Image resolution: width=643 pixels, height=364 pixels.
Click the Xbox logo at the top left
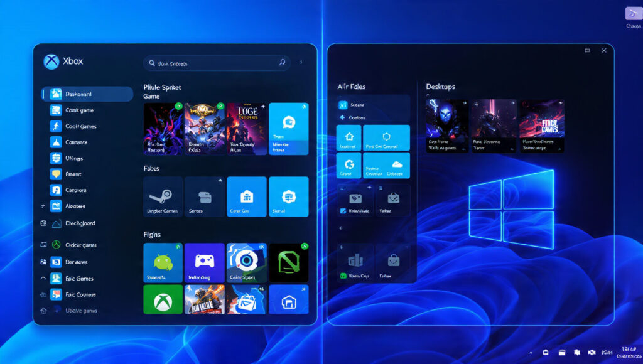[x=50, y=61]
